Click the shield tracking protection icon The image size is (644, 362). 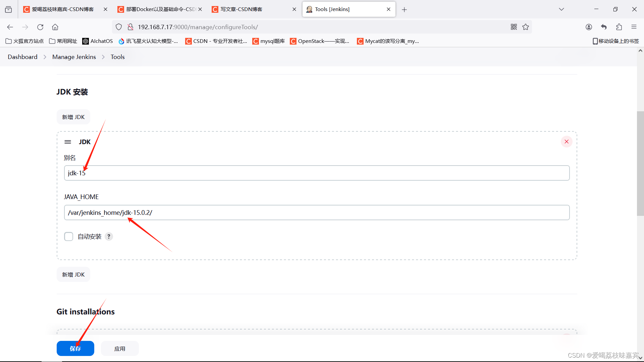coord(119,27)
